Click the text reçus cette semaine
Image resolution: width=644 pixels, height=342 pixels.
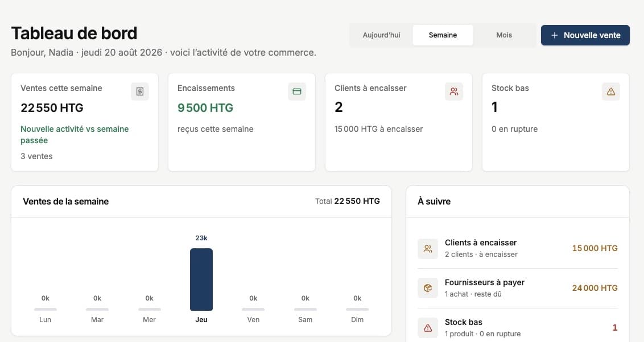(215, 129)
